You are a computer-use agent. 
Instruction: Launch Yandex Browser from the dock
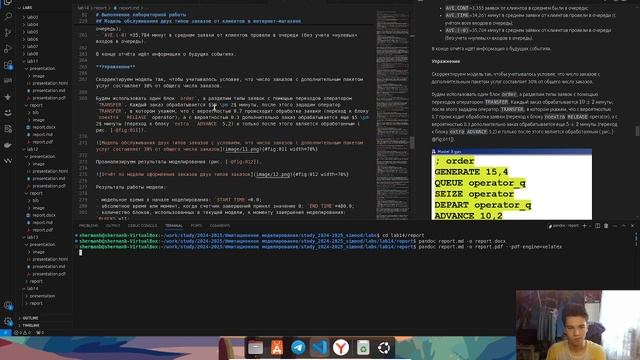coord(341,348)
